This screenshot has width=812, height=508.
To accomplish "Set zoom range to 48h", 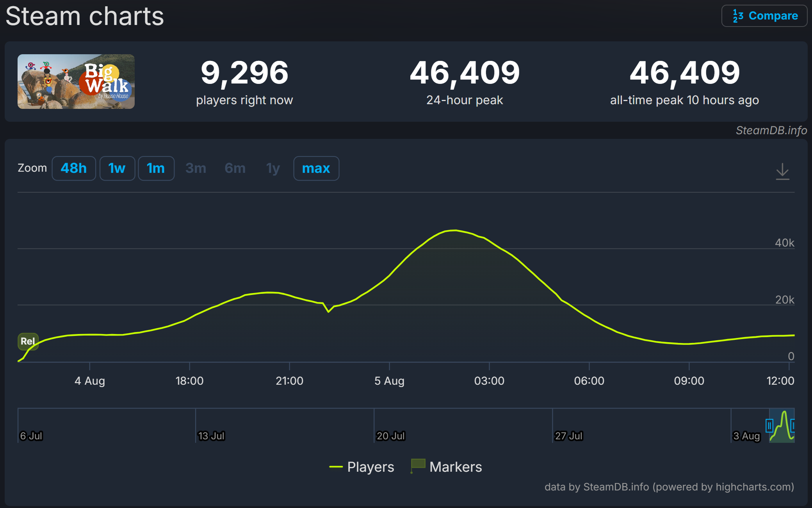I will (74, 169).
